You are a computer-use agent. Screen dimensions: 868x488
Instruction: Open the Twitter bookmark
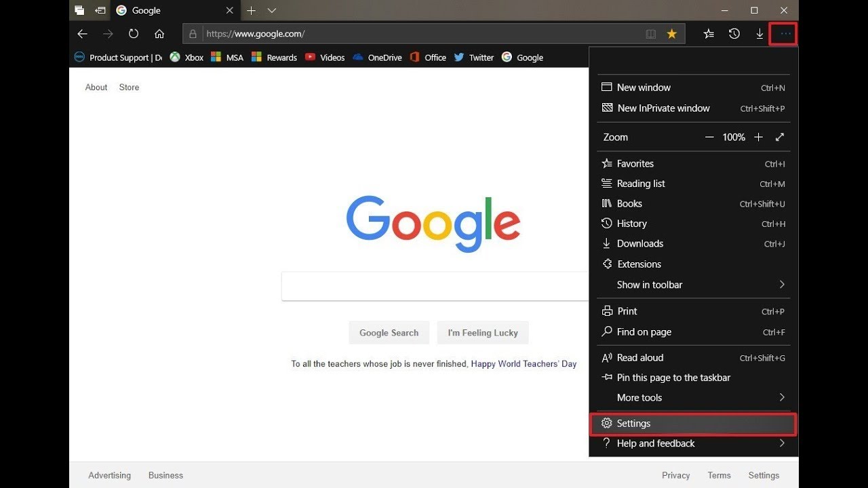tap(474, 58)
